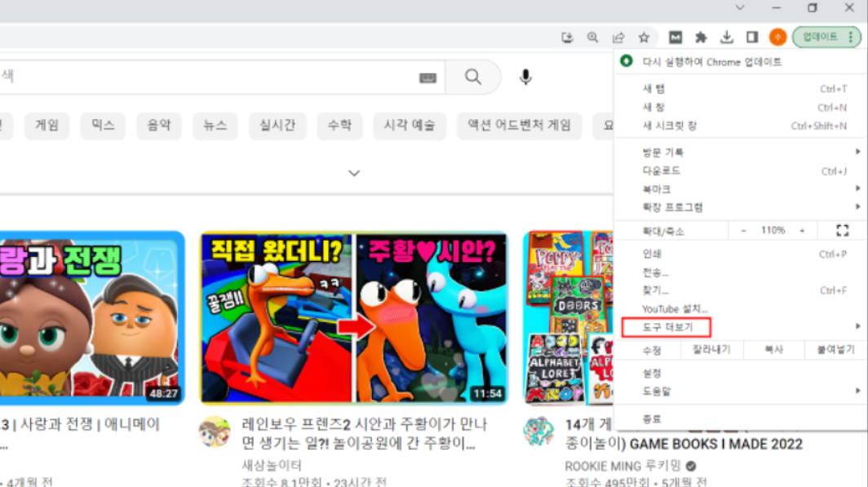Select the 실시간 category chip
Viewport: 868px width, 487px height.
(x=277, y=126)
